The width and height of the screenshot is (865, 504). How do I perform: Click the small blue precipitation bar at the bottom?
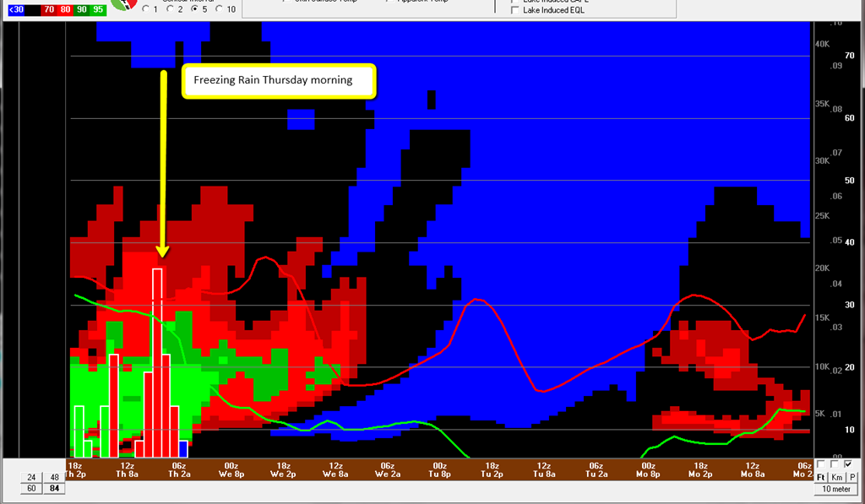coord(183,449)
